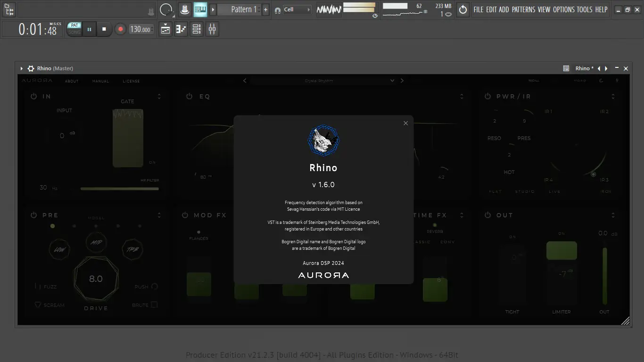
Task: Click the undo history circular arrow
Action: (463, 9)
